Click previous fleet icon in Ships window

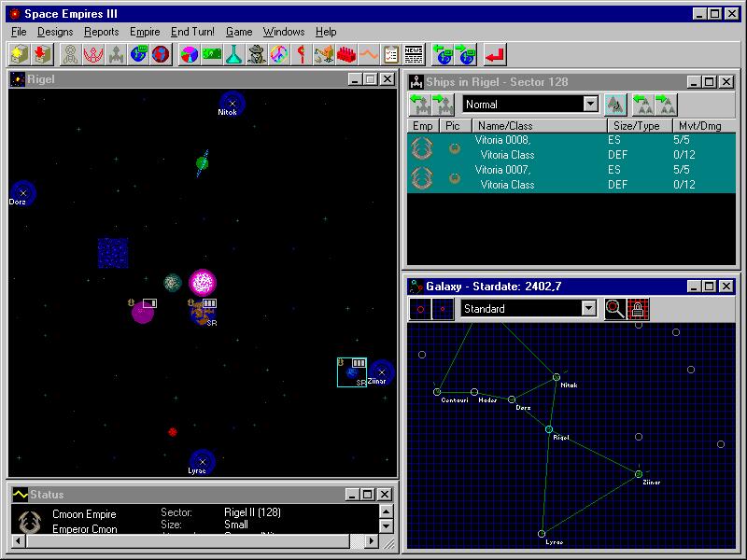point(643,105)
